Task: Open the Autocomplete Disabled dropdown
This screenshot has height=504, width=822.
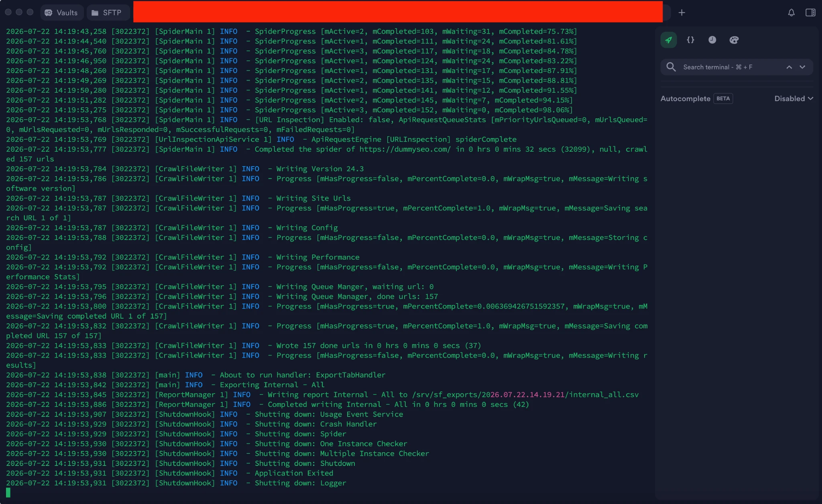Action: pos(794,98)
